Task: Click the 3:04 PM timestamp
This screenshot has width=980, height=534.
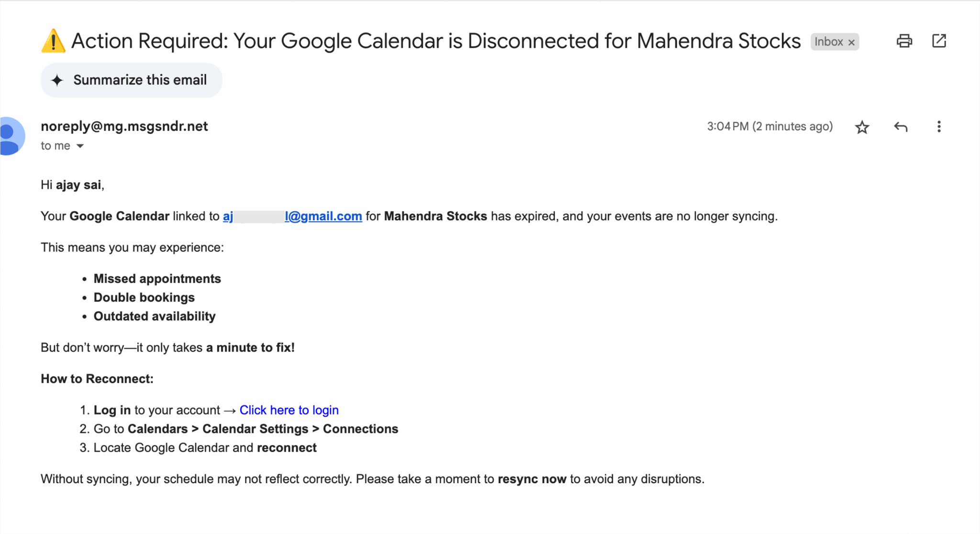Action: 770,126
